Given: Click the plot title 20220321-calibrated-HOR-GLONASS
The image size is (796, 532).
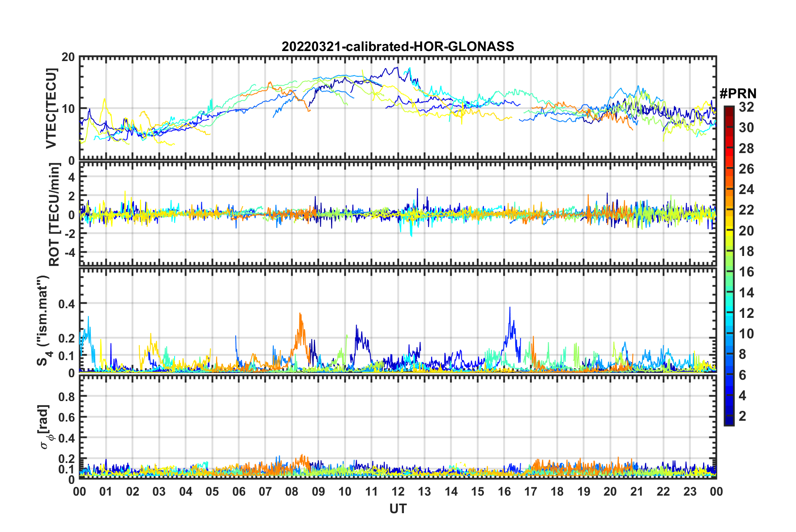Looking at the screenshot, I should pos(398,46).
